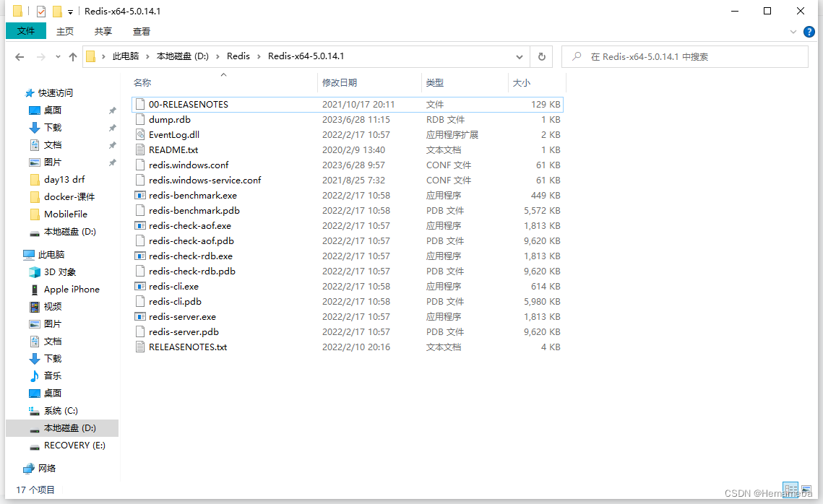823x504 pixels.
Task: Sort by the 大小 column header
Action: [522, 83]
